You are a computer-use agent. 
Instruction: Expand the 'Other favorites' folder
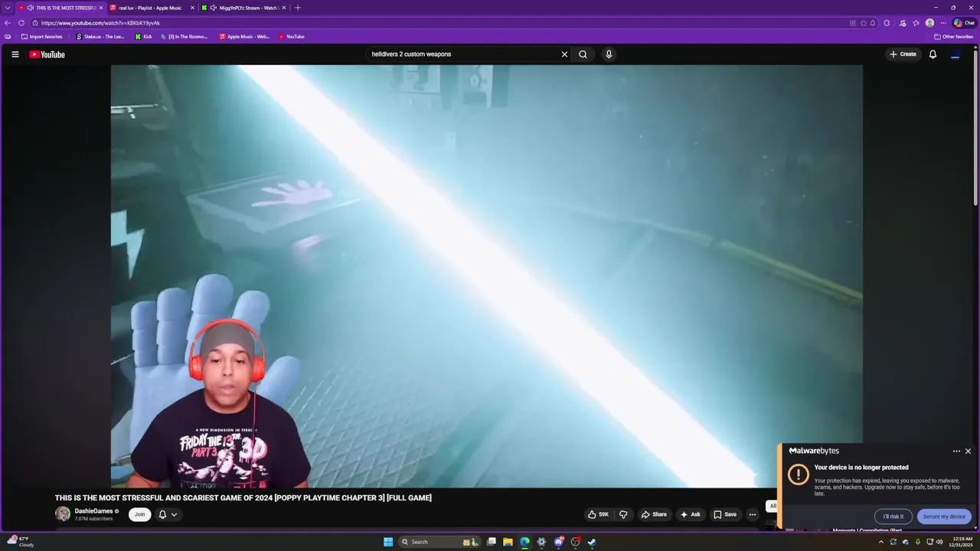point(954,37)
